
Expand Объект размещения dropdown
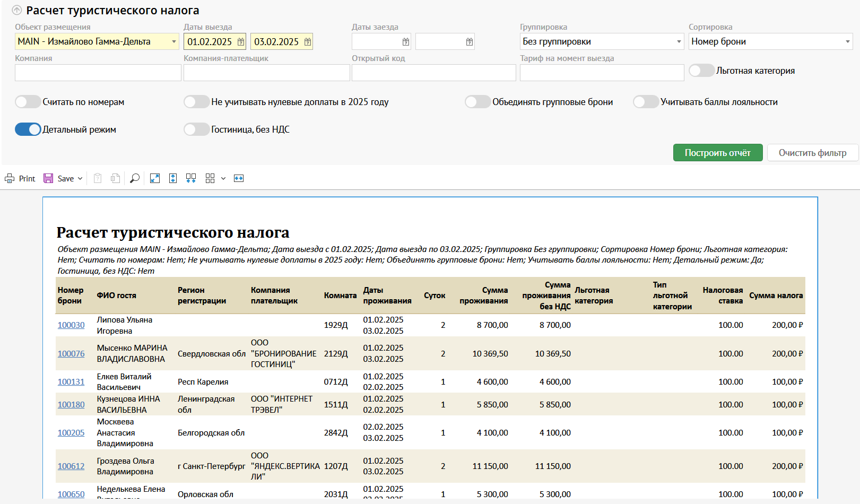click(x=174, y=42)
